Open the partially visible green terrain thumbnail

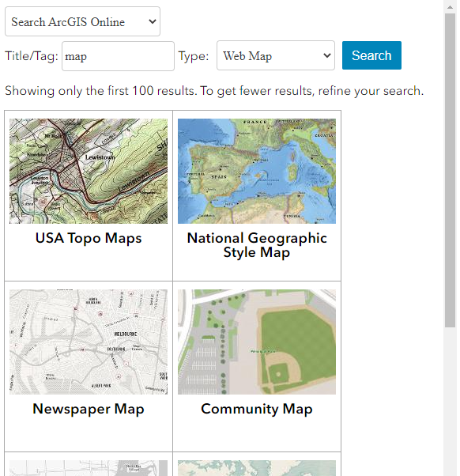(x=257, y=468)
